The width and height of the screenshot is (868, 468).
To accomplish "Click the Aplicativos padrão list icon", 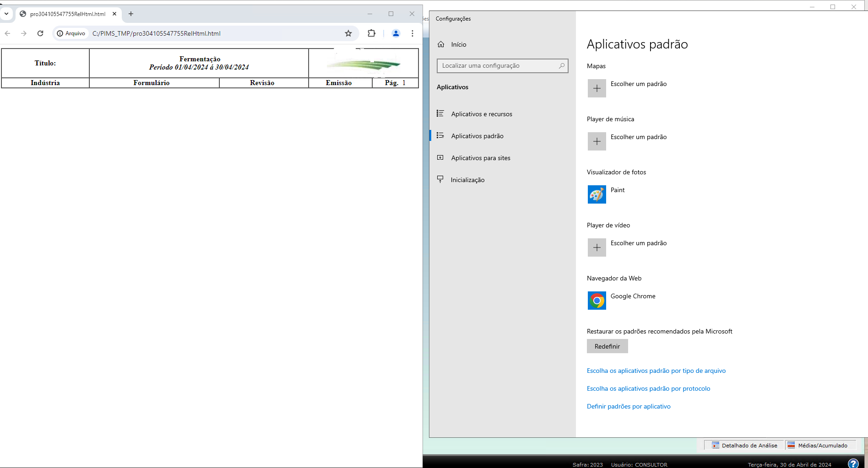I will tap(440, 135).
